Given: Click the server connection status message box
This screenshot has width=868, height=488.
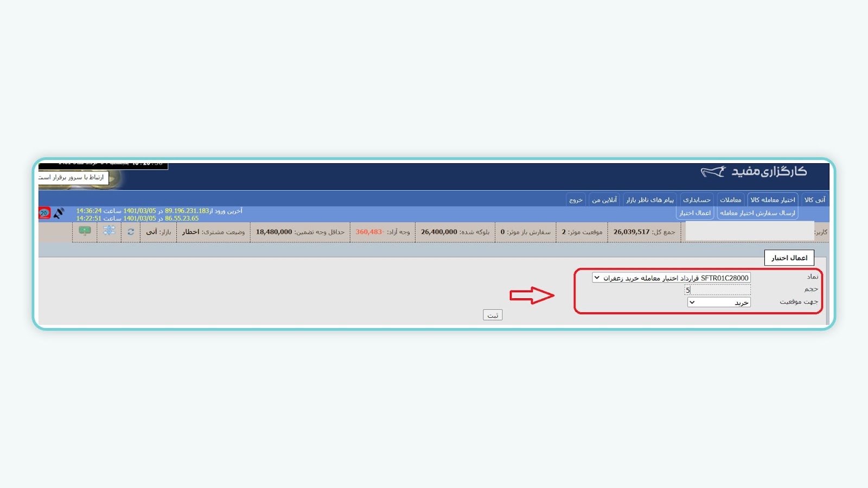Looking at the screenshot, I should [x=73, y=177].
